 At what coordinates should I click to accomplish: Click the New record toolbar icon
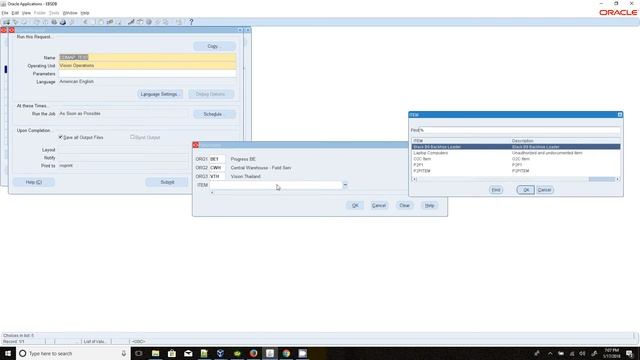point(7,22)
